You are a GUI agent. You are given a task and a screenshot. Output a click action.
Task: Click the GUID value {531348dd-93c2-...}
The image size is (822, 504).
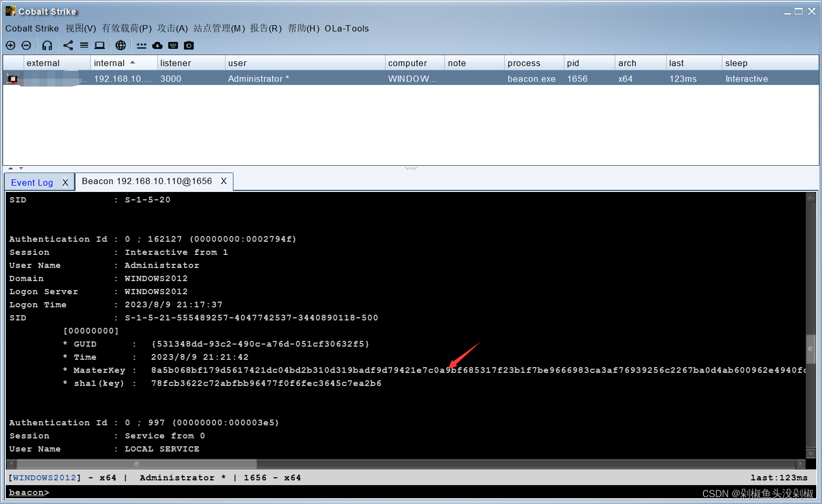click(260, 344)
